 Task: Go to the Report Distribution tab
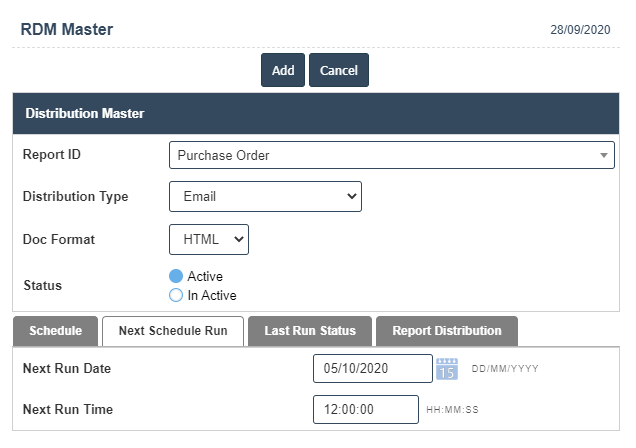pos(446,331)
